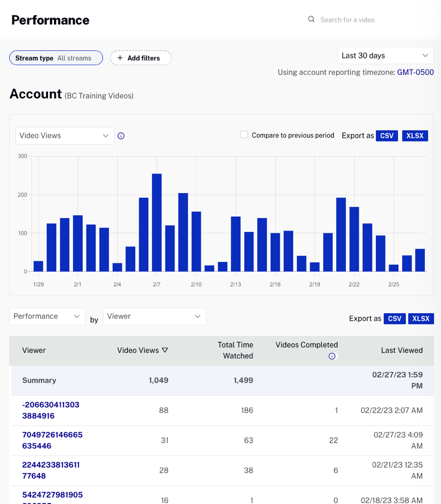This screenshot has height=504, width=441.
Task: Export chart data as XLSX
Action: click(x=415, y=136)
